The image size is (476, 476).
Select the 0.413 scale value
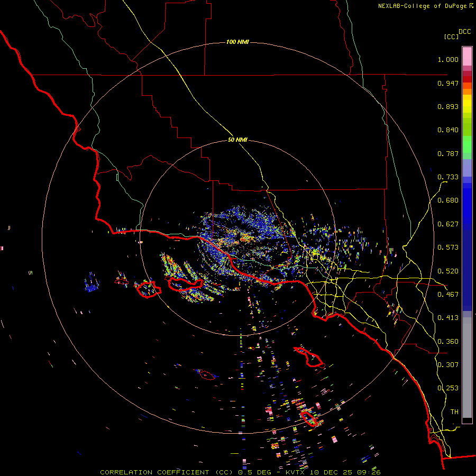[x=448, y=318]
